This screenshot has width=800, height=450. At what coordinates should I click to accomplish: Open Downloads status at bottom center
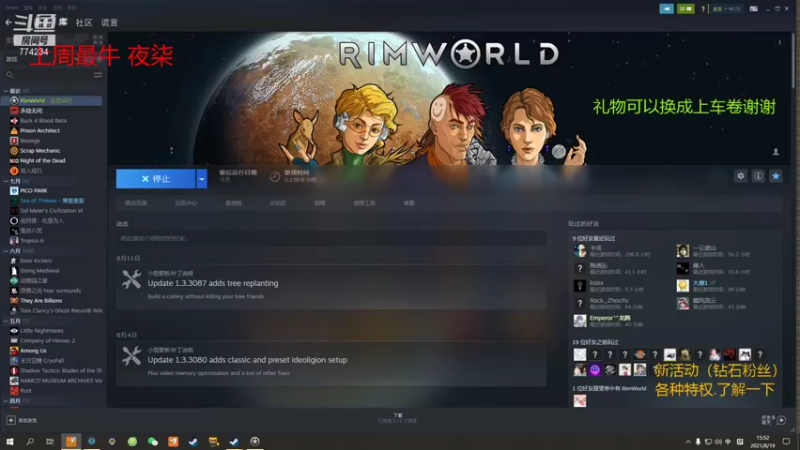coord(397,418)
